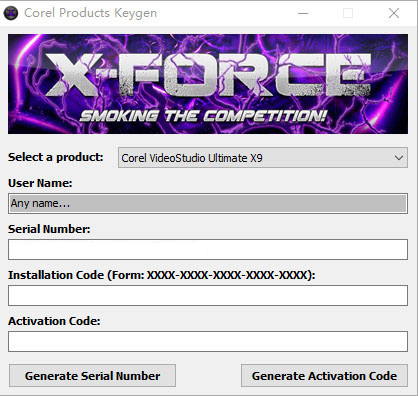
Task: Minimize the Corel Products Keygen window
Action: coord(303,13)
